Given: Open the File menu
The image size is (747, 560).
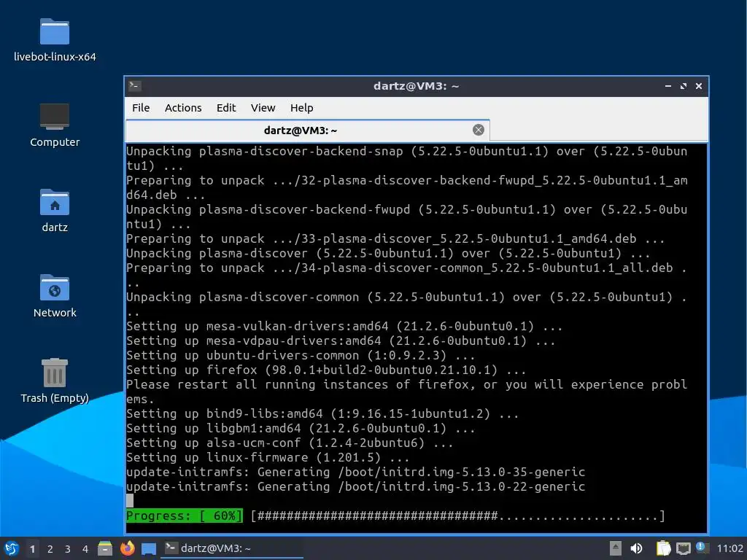Looking at the screenshot, I should (x=141, y=108).
